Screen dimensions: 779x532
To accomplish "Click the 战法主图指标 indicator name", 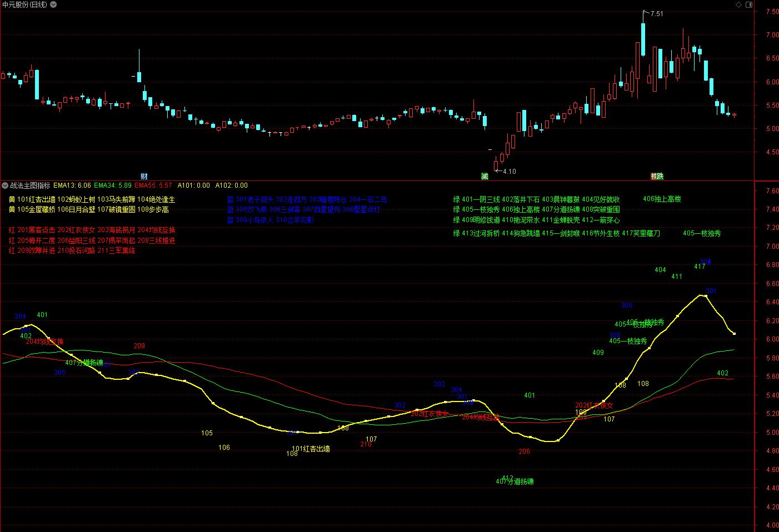I will (x=30, y=185).
